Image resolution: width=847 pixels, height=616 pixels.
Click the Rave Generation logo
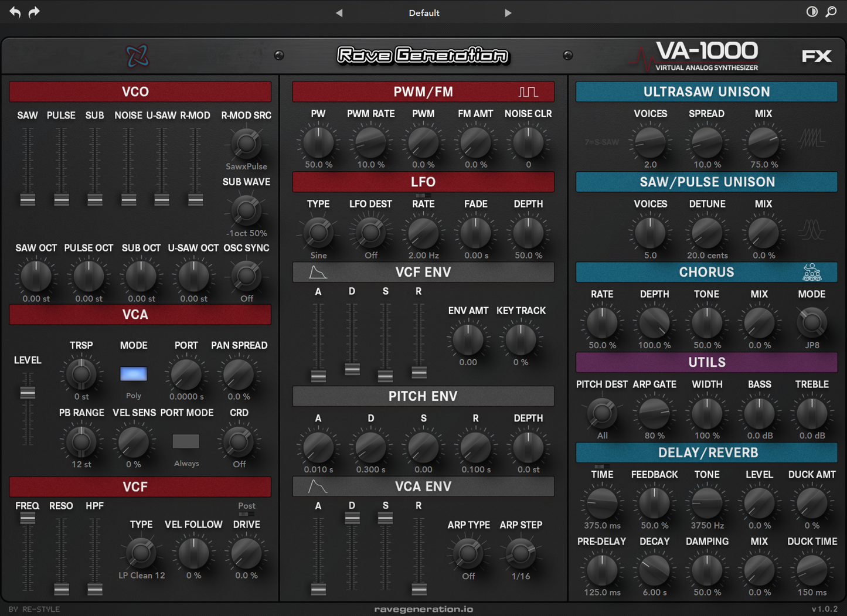click(423, 56)
